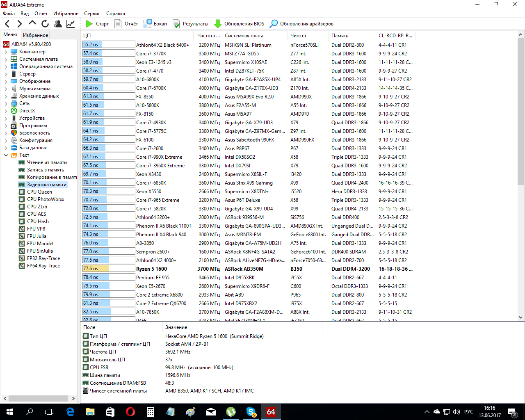Expand the Отображение tree node
The height and width of the screenshot is (420, 525).
click(6, 82)
